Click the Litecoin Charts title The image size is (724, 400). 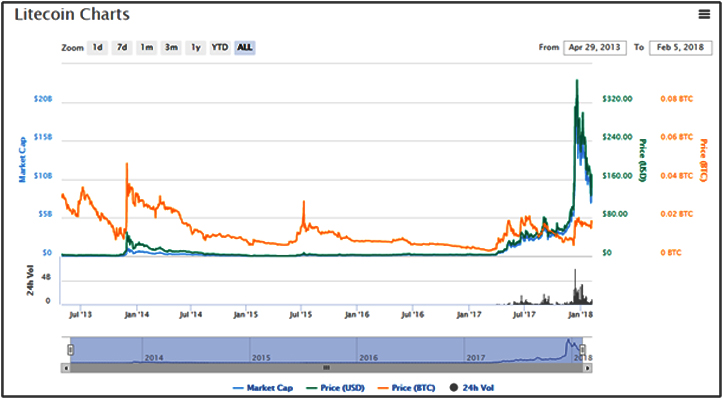pyautogui.click(x=72, y=14)
